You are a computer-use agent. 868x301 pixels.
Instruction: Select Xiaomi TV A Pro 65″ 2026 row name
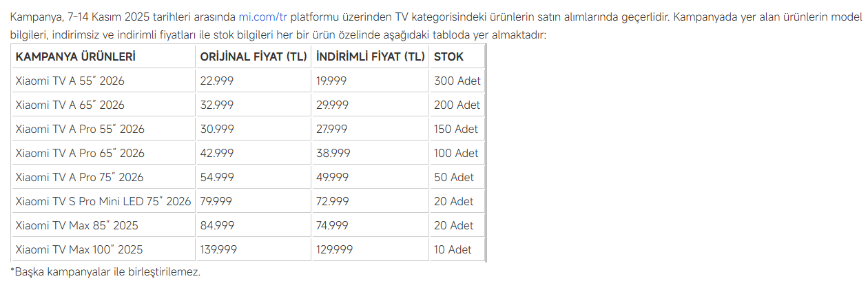tap(80, 153)
